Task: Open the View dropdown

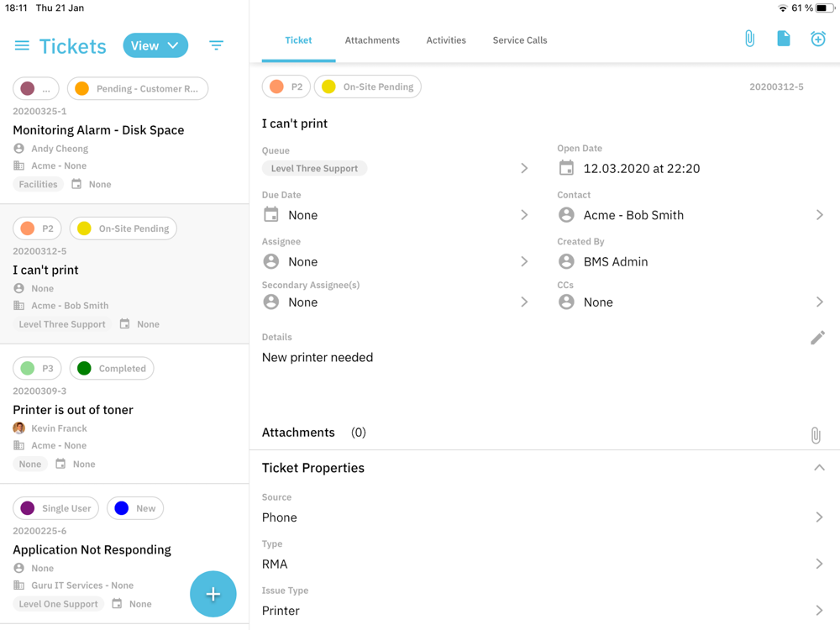Action: click(x=155, y=45)
